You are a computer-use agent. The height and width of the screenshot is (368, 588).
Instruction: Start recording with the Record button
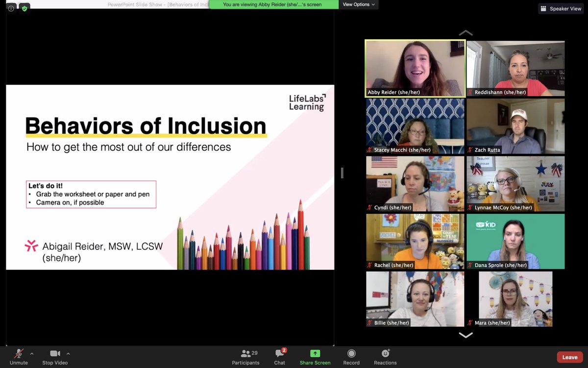click(x=351, y=357)
